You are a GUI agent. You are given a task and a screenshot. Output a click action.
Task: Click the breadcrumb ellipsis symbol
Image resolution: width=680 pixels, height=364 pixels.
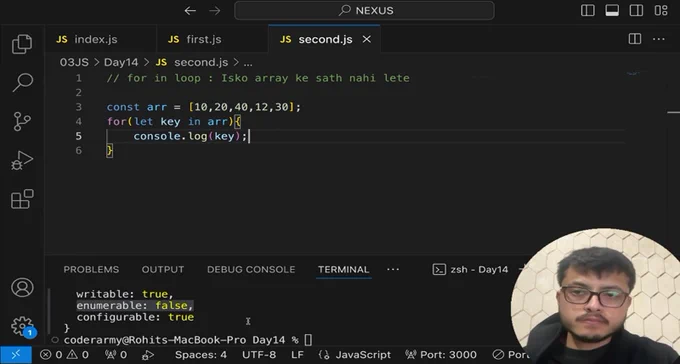click(x=248, y=63)
